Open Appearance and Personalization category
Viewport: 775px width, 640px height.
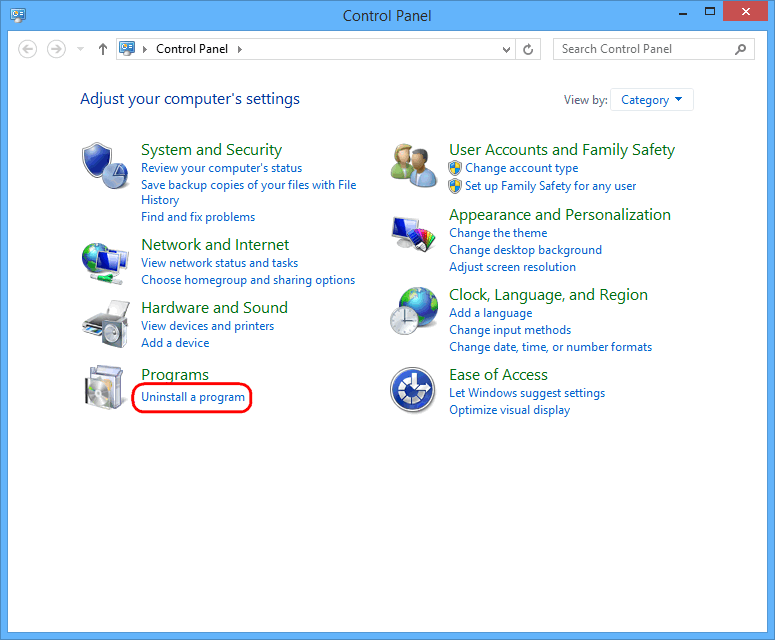point(560,215)
